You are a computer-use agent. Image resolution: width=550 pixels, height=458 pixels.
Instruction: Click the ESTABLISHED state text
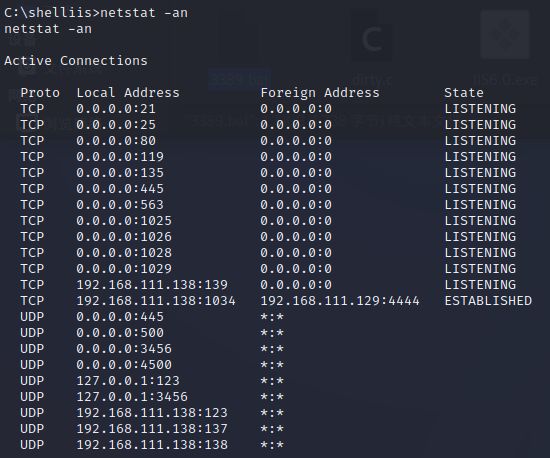(488, 301)
